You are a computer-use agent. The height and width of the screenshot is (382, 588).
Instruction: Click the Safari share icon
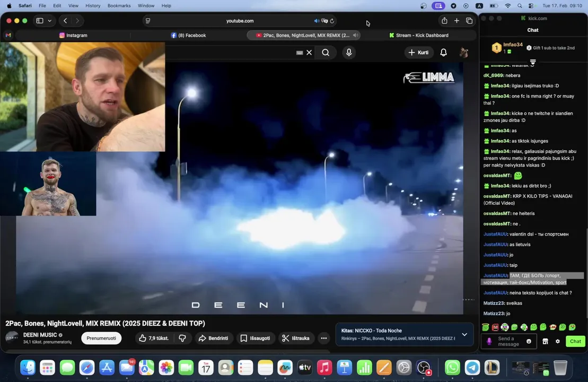pyautogui.click(x=444, y=21)
